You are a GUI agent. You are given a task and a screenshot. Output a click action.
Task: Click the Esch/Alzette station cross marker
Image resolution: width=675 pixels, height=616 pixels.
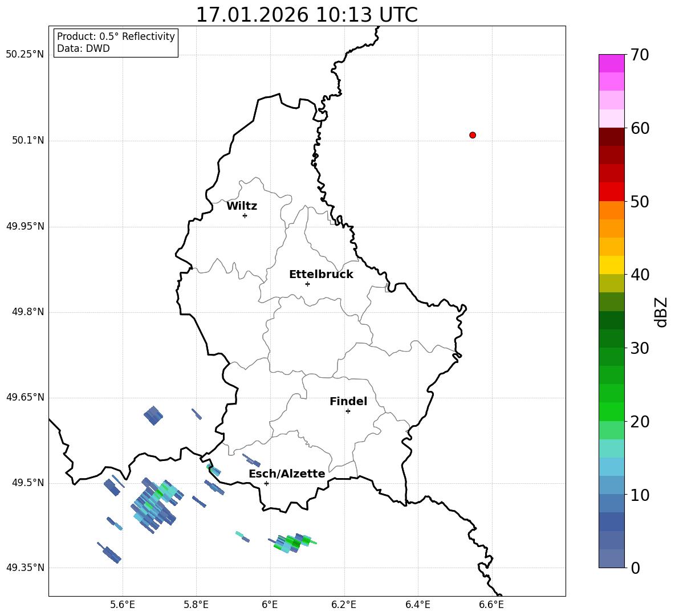266,483
